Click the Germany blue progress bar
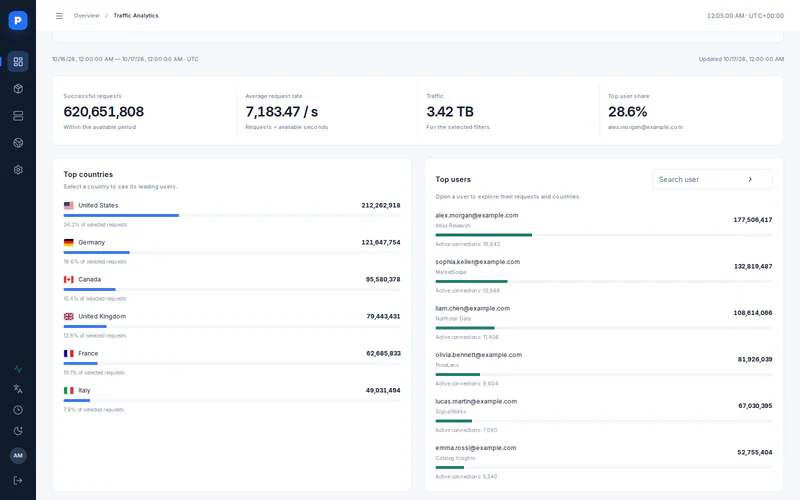The width and height of the screenshot is (800, 500). pos(96,253)
